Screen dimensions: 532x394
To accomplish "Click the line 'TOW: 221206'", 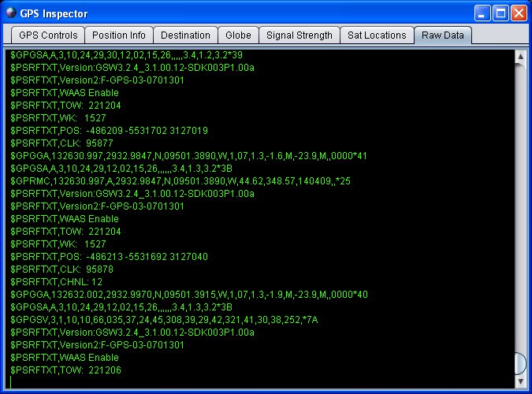I will point(65,370).
